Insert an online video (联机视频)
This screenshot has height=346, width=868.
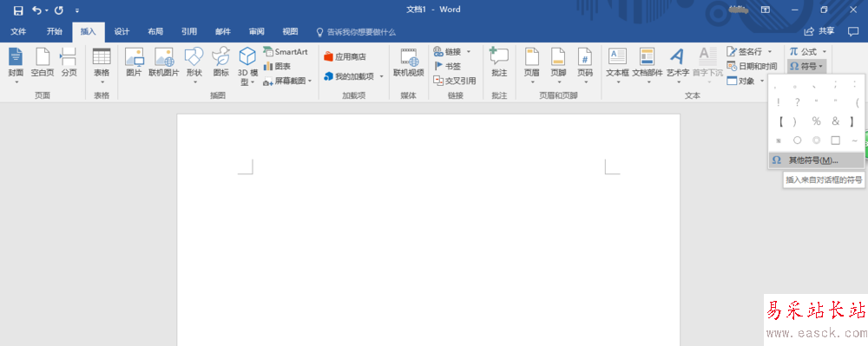pyautogui.click(x=409, y=62)
